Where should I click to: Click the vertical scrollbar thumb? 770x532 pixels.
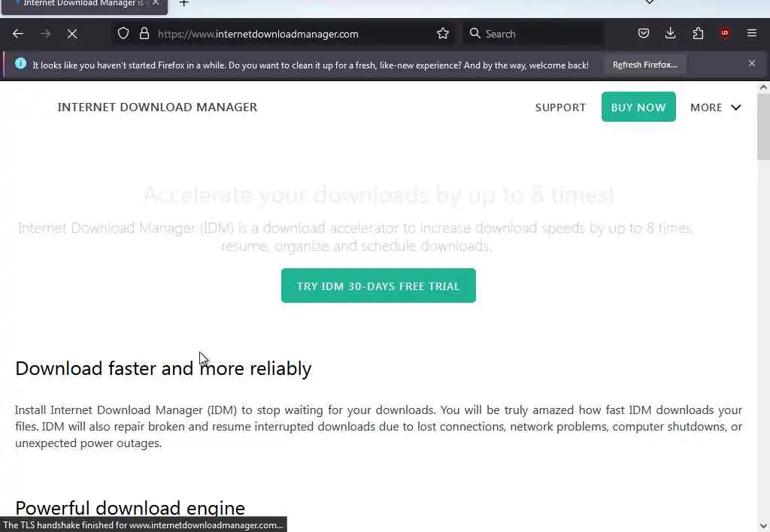pos(763,127)
